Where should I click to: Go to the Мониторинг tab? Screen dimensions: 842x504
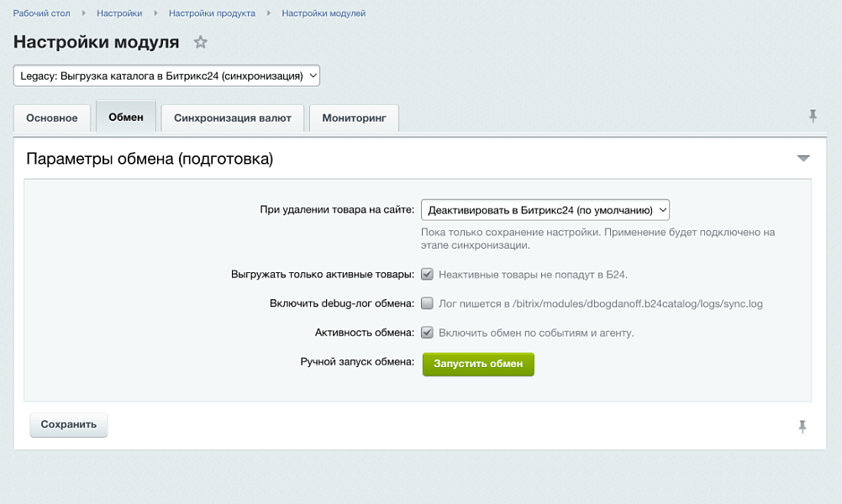coord(354,118)
